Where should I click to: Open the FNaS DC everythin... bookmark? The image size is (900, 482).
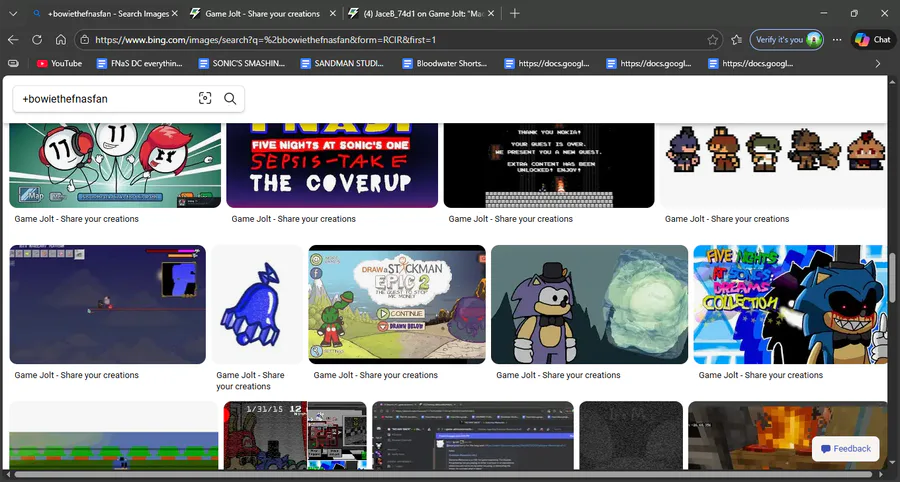tap(139, 64)
